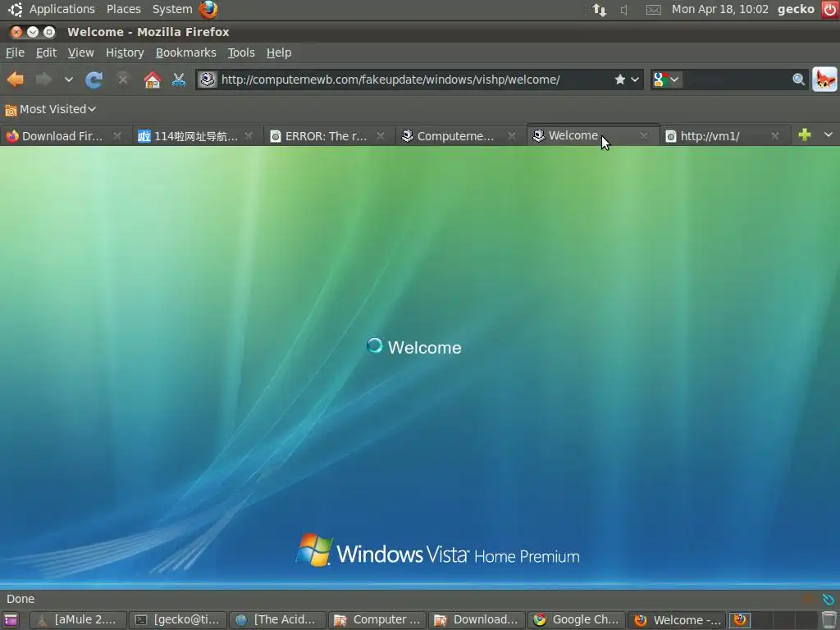Close the ERROR: The r... tab

381,136
